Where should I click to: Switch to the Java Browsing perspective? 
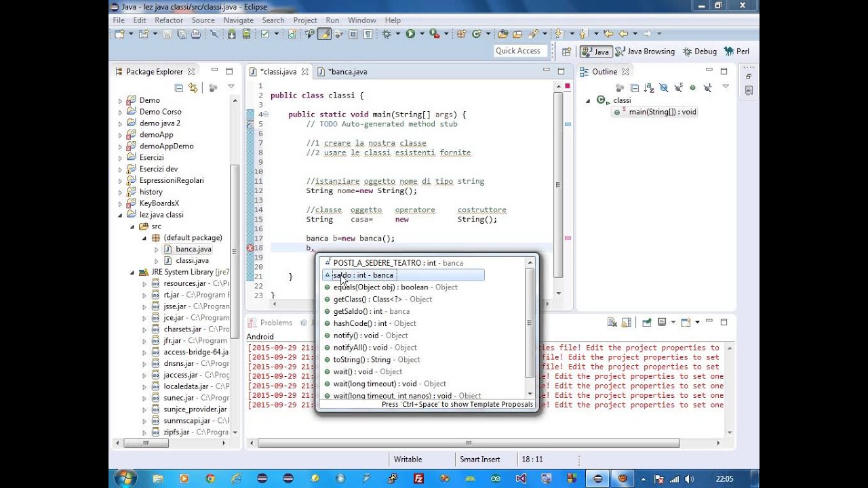645,52
